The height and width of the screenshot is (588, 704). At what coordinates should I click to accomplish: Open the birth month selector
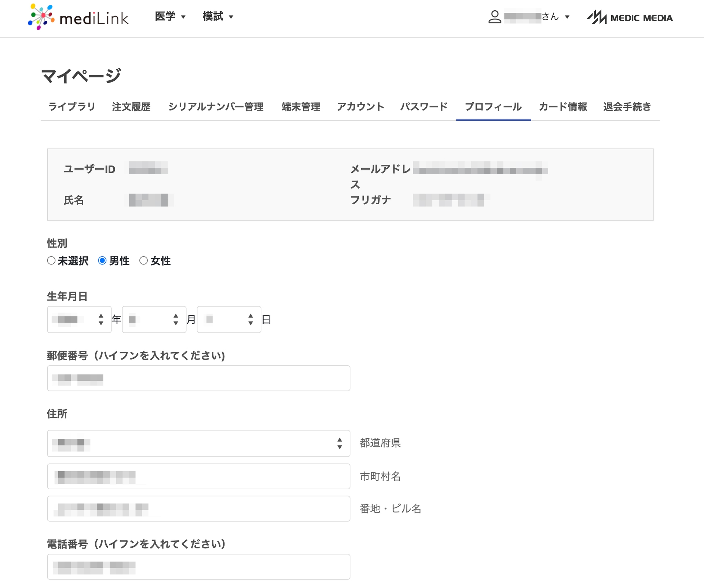(154, 319)
